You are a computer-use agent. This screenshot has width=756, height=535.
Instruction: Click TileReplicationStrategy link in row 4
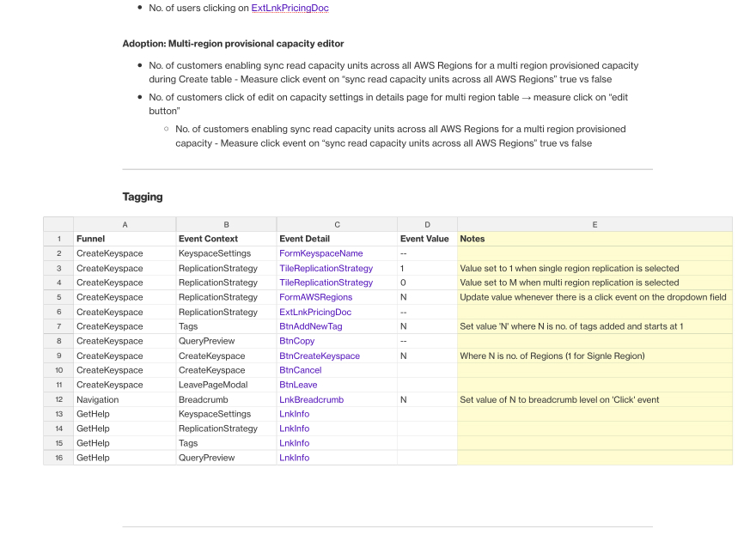pyautogui.click(x=325, y=283)
